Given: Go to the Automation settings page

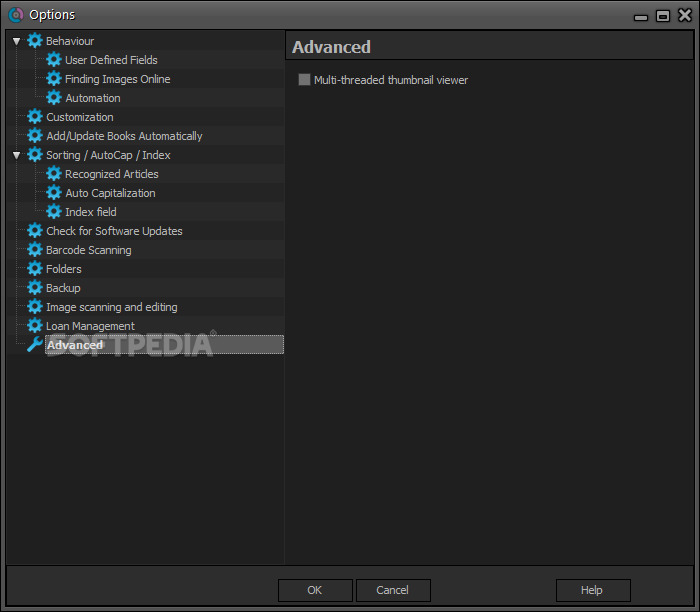Looking at the screenshot, I should 92,98.
